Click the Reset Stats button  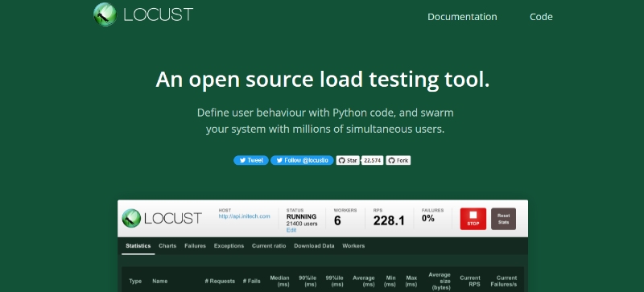(x=504, y=219)
